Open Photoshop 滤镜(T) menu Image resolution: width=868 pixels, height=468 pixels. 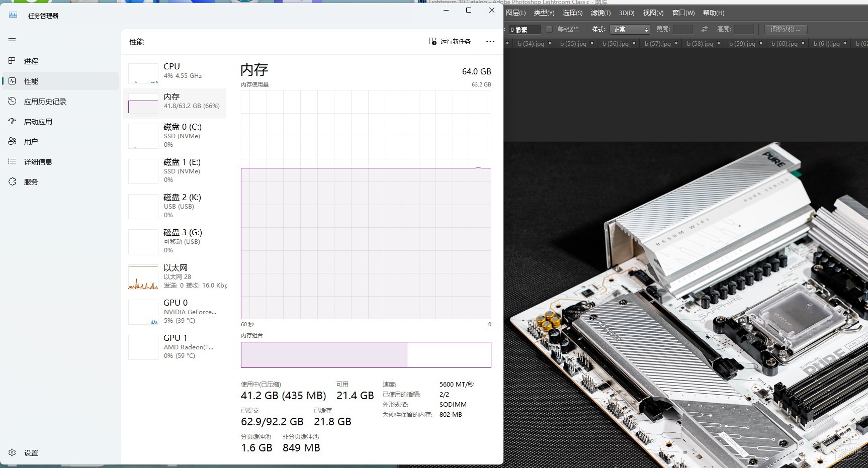[x=600, y=13]
